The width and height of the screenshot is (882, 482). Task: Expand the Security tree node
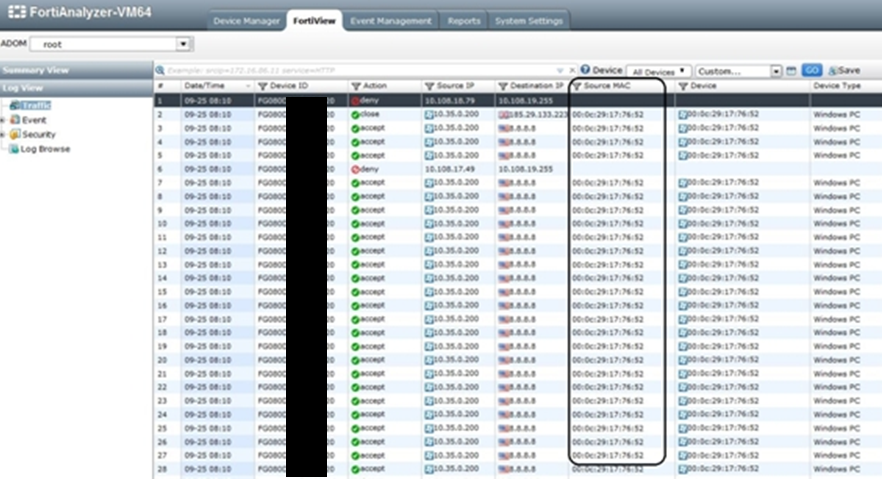click(x=4, y=134)
